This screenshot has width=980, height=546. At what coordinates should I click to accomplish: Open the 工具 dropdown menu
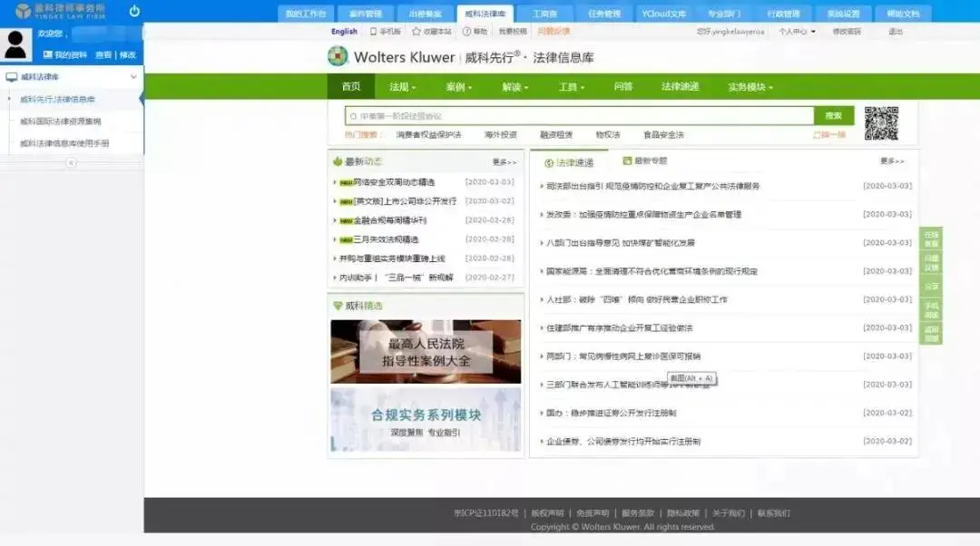pyautogui.click(x=572, y=87)
